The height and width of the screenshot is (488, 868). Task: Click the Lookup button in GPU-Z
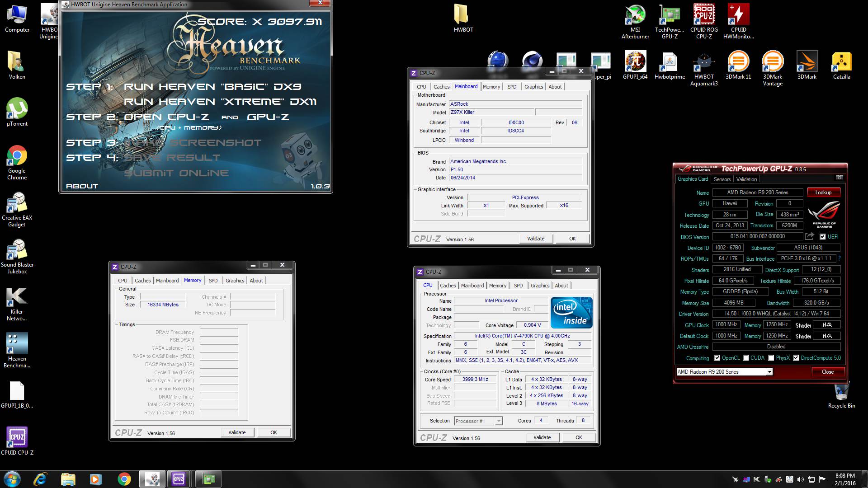pos(823,192)
